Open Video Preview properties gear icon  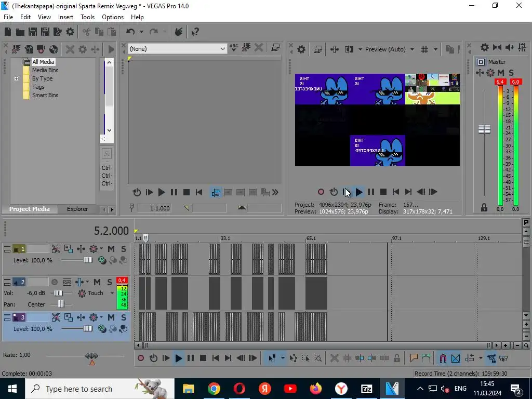pyautogui.click(x=301, y=49)
